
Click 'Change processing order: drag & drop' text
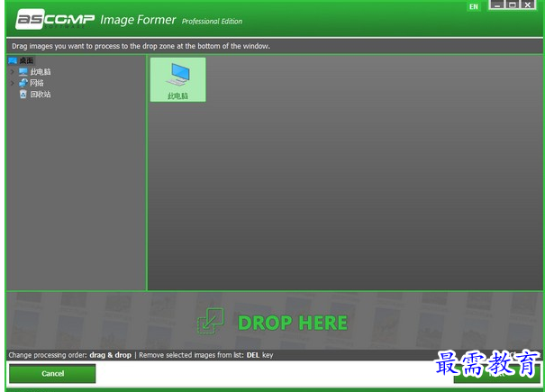[70, 355]
